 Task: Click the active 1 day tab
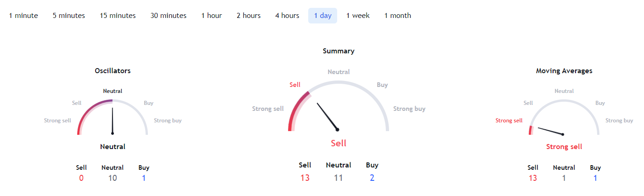click(322, 16)
